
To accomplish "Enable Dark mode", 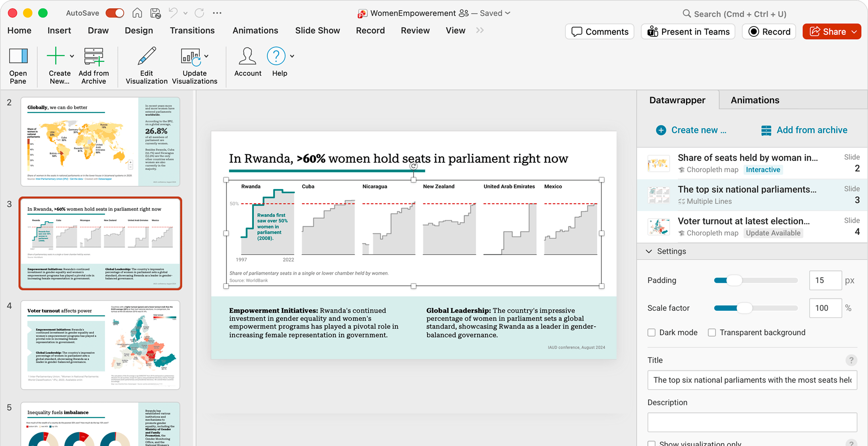I will point(652,332).
